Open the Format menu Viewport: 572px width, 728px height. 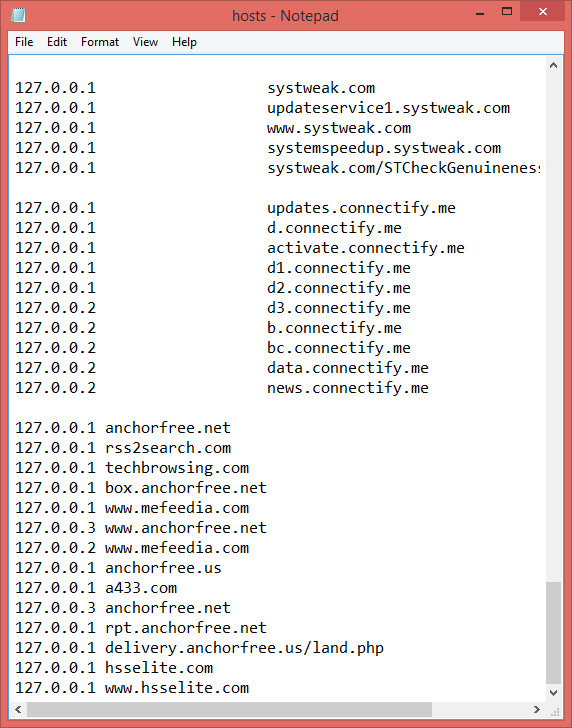[x=100, y=42]
